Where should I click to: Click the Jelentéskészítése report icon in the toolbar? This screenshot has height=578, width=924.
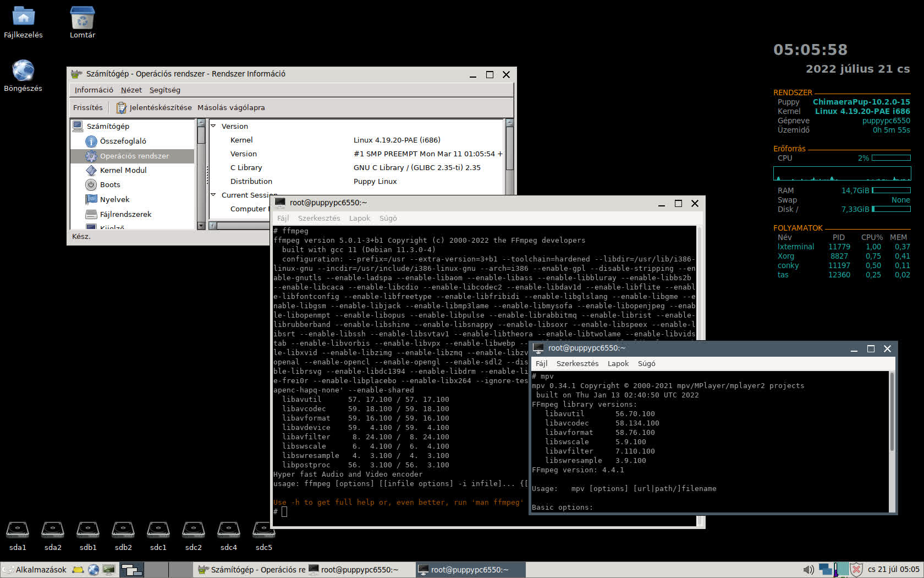(121, 108)
